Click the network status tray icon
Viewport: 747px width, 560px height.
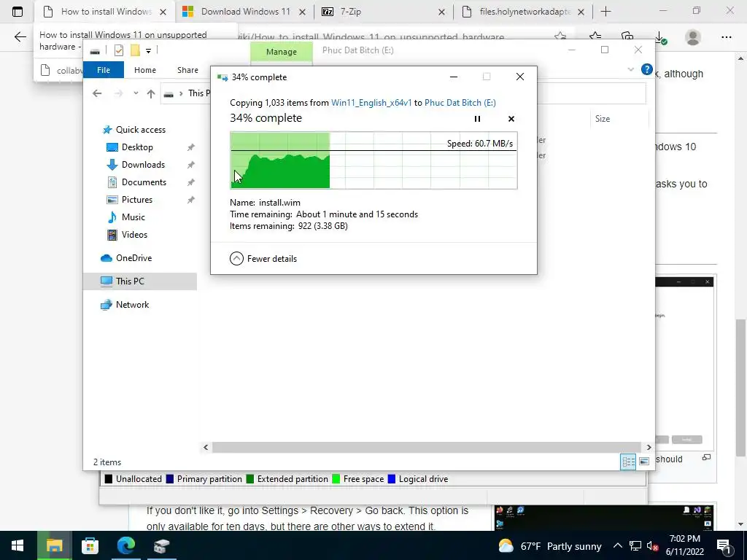pyautogui.click(x=635, y=545)
